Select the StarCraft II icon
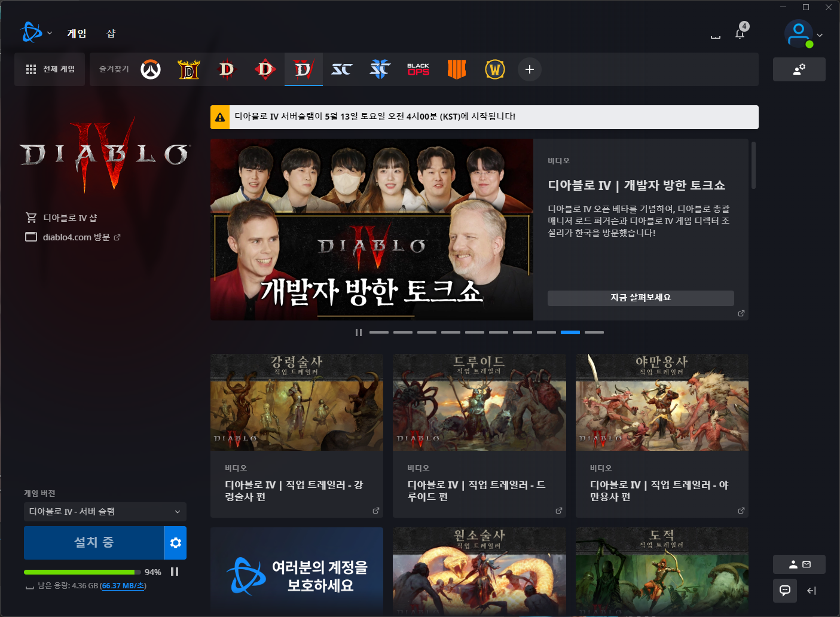This screenshot has height=617, width=840. (x=380, y=69)
